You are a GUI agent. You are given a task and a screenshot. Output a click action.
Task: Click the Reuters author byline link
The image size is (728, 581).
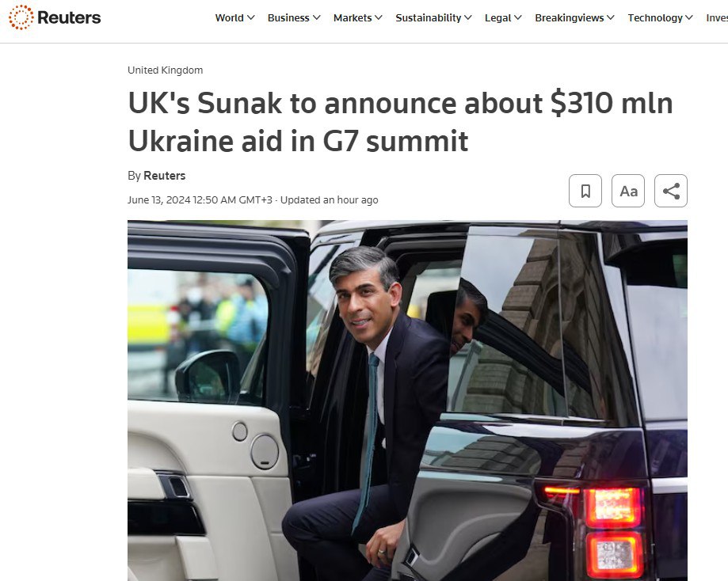pos(164,176)
